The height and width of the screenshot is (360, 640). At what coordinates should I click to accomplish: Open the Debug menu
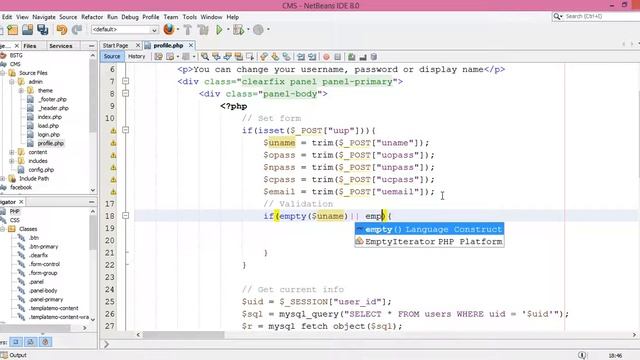point(130,17)
